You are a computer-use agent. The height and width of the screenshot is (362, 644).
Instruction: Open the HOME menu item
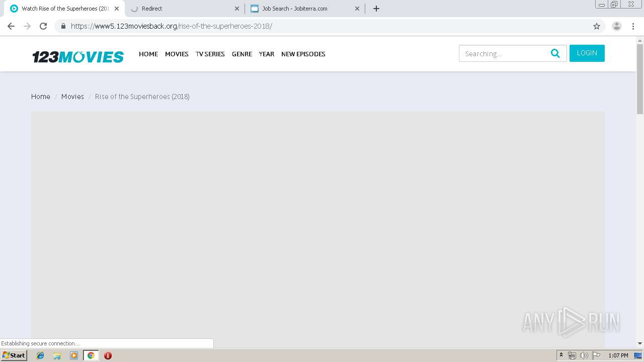(x=148, y=54)
